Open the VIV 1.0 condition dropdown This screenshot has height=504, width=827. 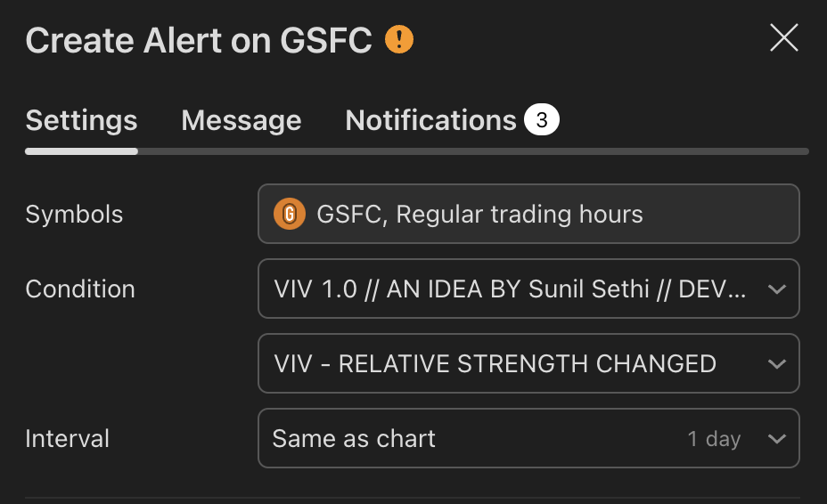coord(517,289)
